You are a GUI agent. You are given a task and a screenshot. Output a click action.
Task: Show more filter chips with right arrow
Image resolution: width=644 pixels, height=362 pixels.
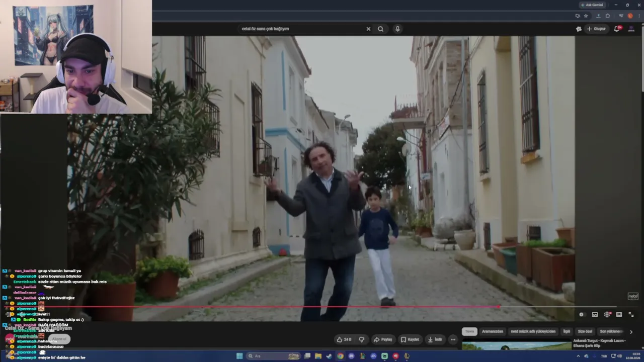click(631, 332)
